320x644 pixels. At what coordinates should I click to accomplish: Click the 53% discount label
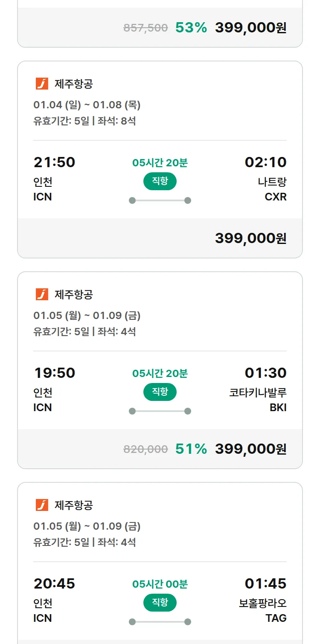[x=191, y=28]
